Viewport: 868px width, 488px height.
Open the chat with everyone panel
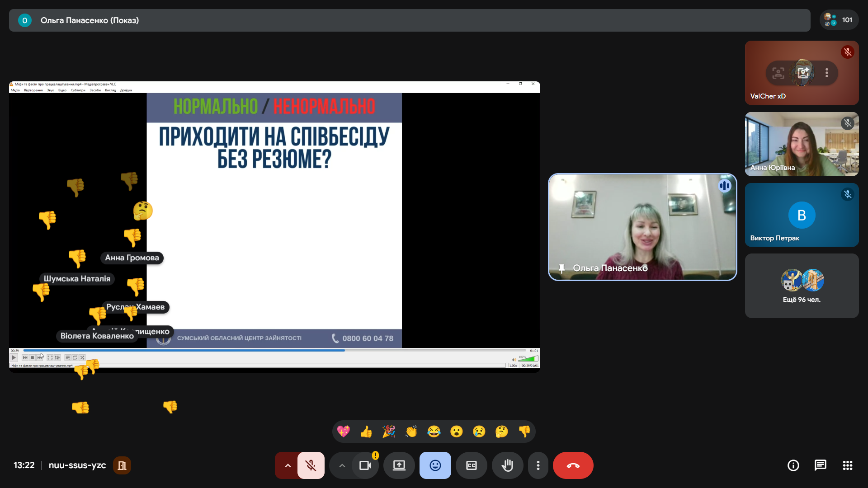(x=820, y=465)
